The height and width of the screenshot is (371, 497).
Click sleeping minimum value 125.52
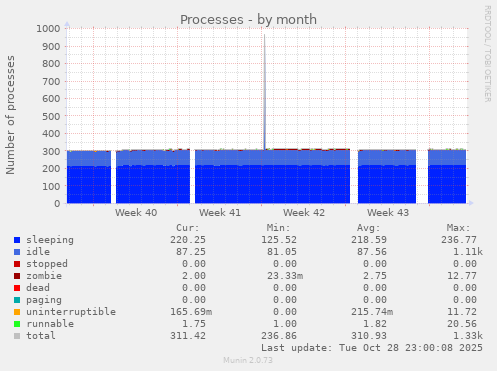(x=278, y=240)
